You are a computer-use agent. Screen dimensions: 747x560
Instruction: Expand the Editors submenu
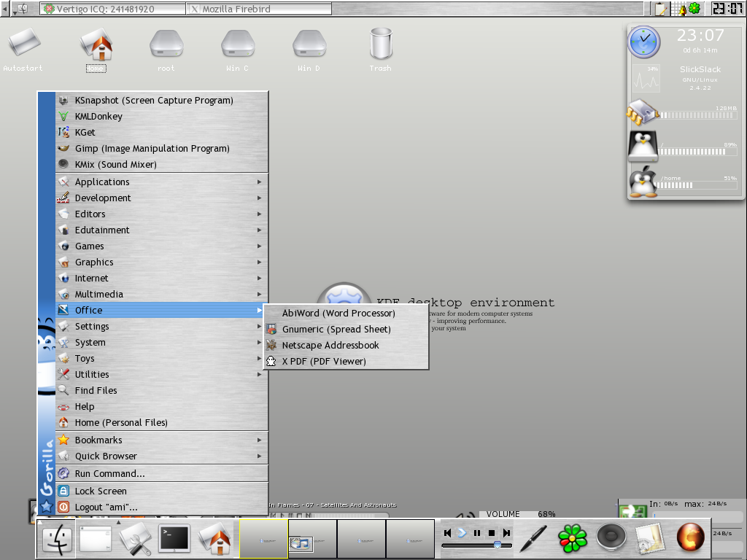[x=162, y=214]
